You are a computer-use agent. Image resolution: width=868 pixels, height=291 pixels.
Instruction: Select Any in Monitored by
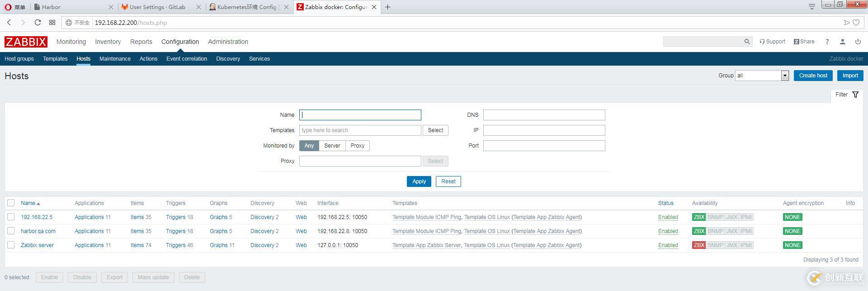[x=309, y=146]
